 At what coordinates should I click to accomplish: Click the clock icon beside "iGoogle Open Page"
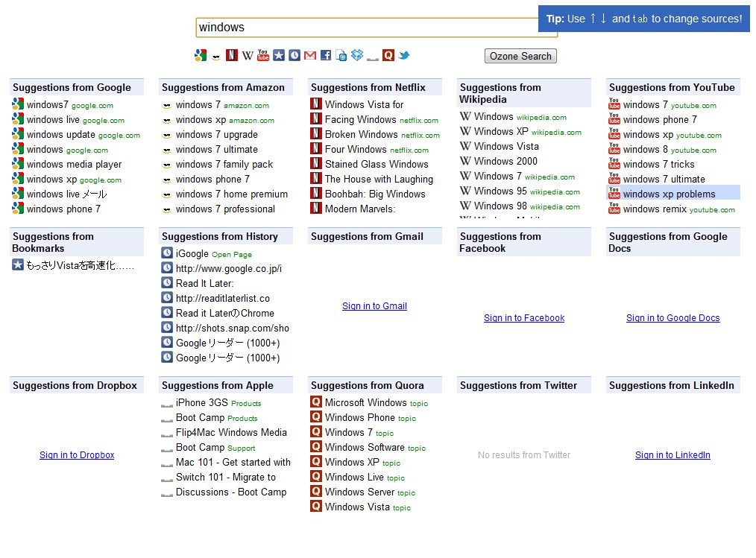[167, 253]
